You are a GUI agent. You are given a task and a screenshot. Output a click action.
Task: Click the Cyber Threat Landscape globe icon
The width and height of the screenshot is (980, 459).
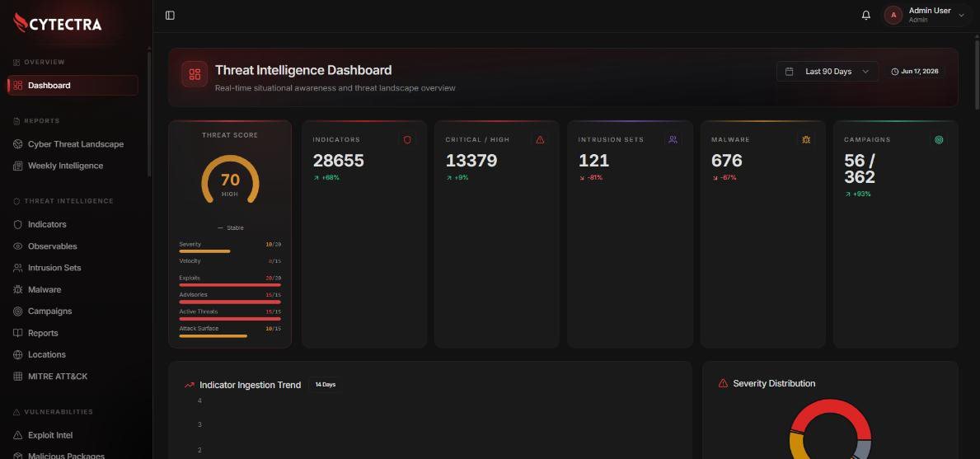17,144
